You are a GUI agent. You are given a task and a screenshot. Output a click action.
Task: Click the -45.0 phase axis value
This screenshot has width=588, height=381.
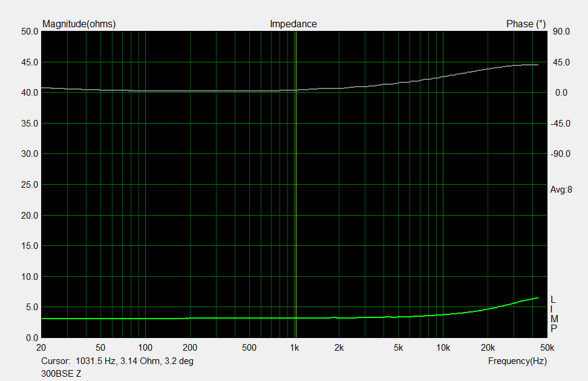click(560, 124)
